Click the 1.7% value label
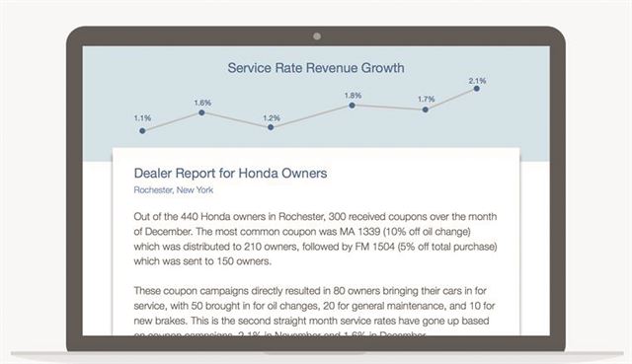This screenshot has width=632, height=364. tap(426, 99)
